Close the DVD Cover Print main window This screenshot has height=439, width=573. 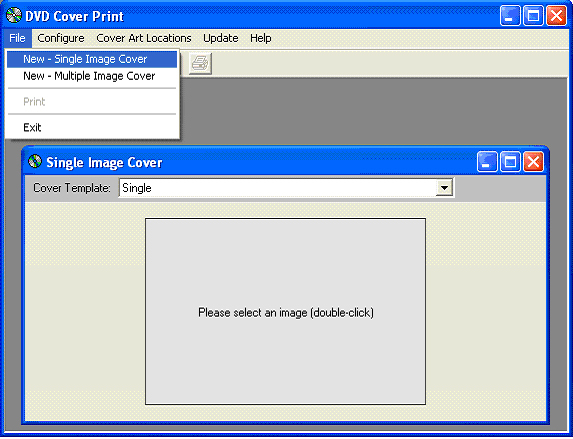click(556, 16)
